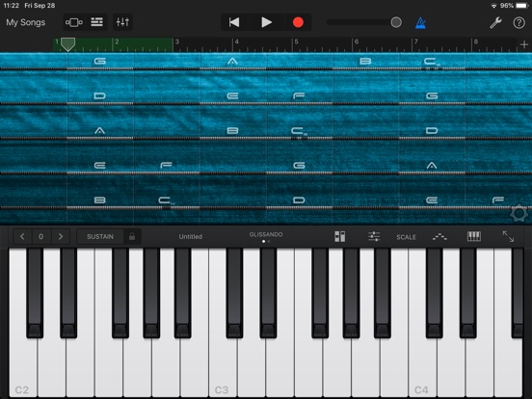Open song settings wrench icon
Viewport: 532px width, 399px height.
495,23
